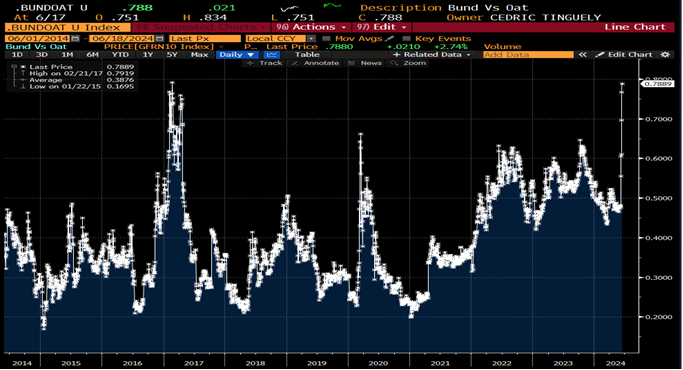Click the green sparkline mini chart icon
Viewport: 683px width, 370px height.
332,6
